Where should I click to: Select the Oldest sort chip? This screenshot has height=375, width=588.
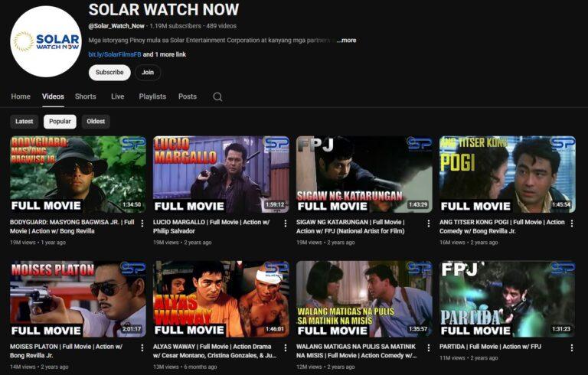(x=96, y=122)
